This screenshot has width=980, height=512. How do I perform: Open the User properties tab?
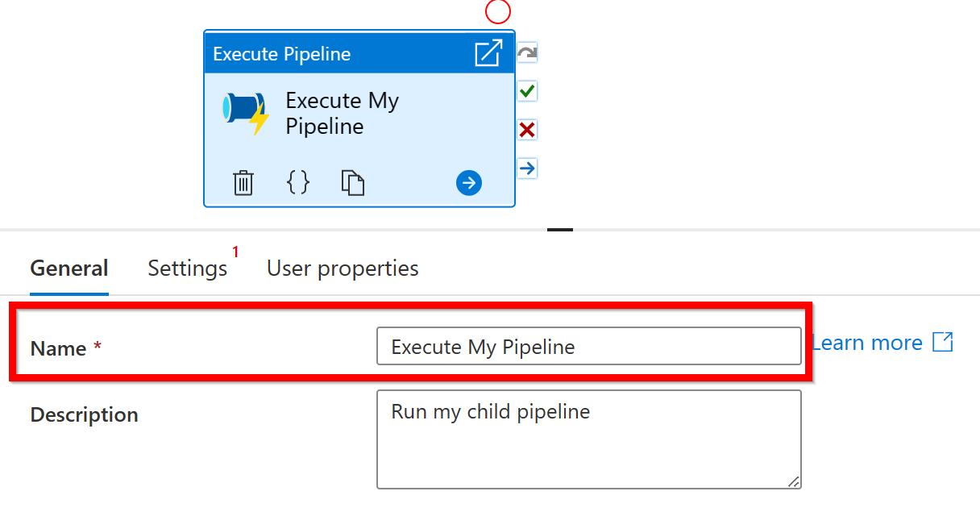pos(343,268)
